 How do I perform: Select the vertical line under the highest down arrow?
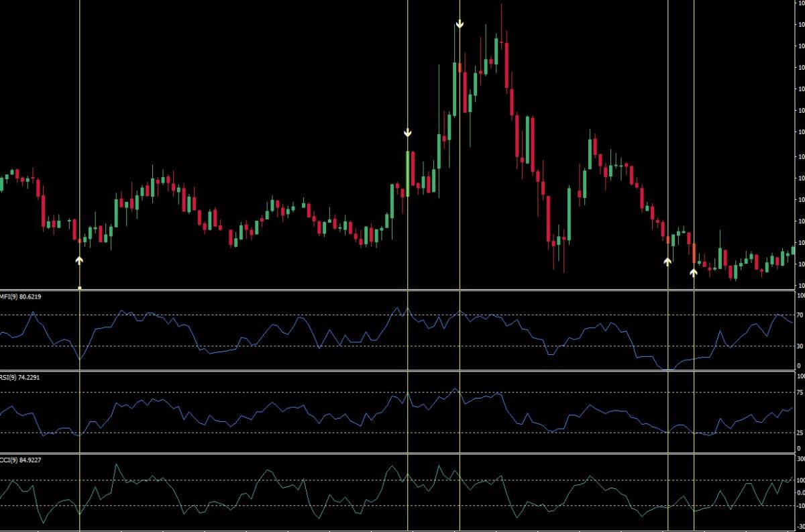[460, 266]
